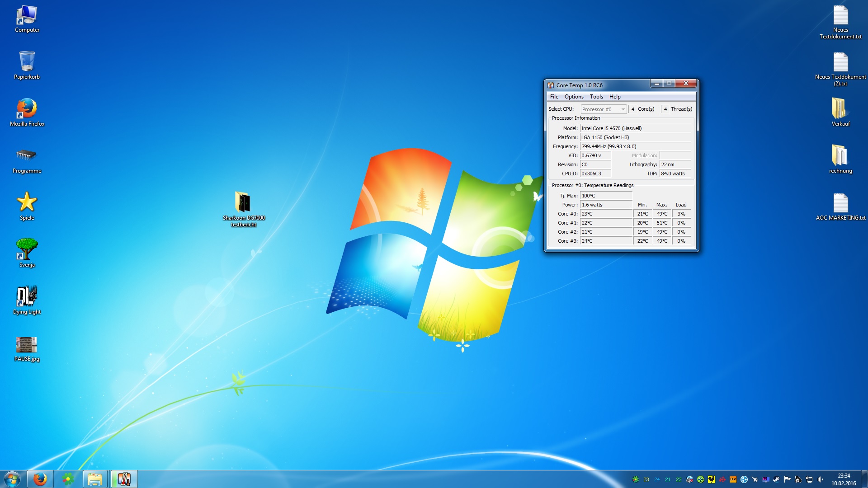868x488 pixels.
Task: Open the Tools menu in Core Temp
Action: [x=596, y=97]
